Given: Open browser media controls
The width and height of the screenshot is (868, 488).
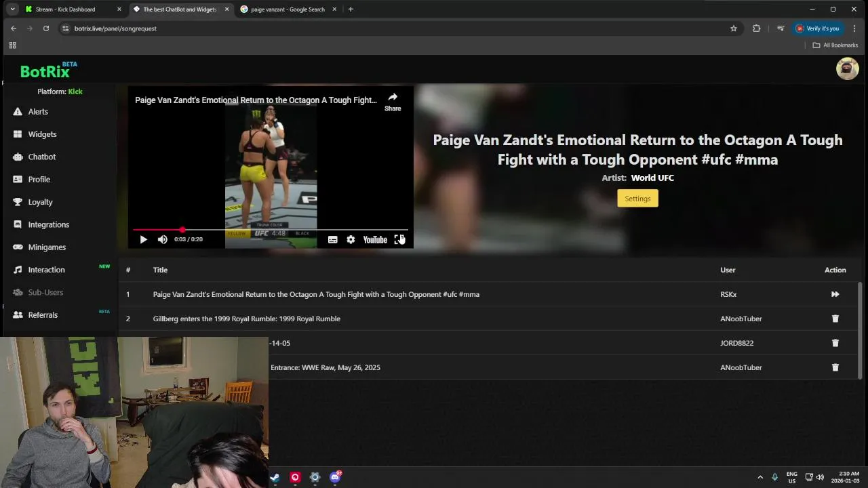Looking at the screenshot, I should click(x=781, y=28).
